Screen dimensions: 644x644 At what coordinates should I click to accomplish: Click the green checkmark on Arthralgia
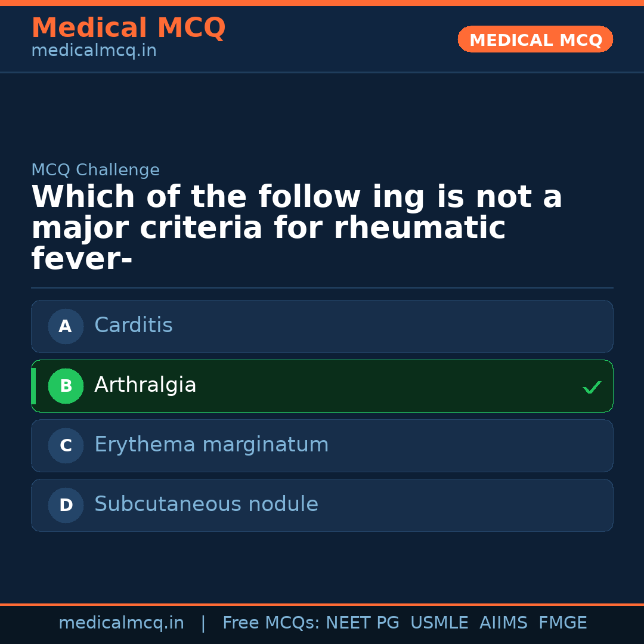(x=592, y=387)
